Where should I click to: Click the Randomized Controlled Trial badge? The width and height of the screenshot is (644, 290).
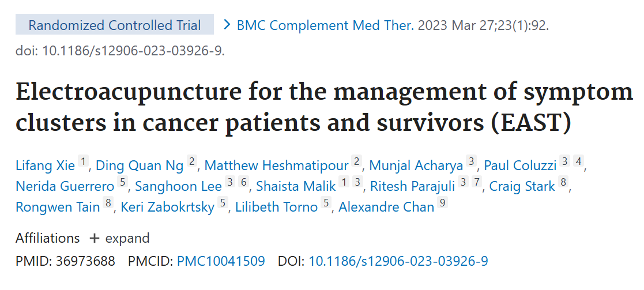point(114,25)
